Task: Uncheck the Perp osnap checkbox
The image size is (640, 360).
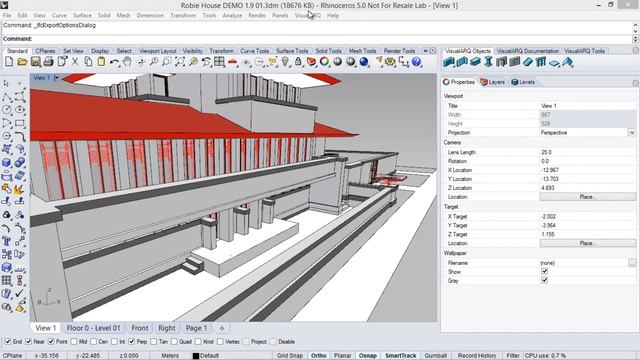Action: pos(131,341)
